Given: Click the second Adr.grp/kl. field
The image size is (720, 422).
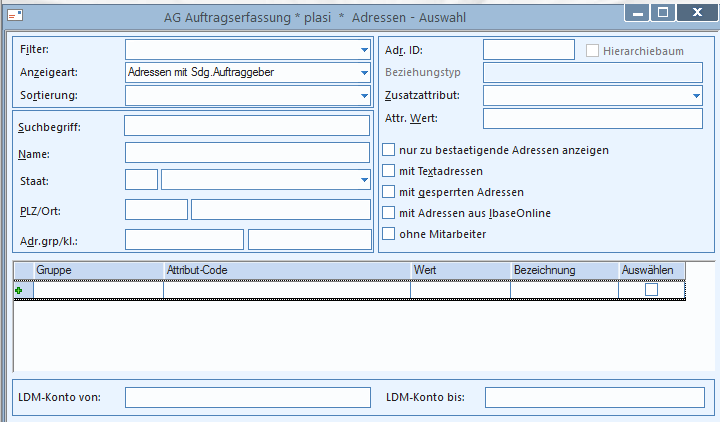Looking at the screenshot, I should 309,240.
